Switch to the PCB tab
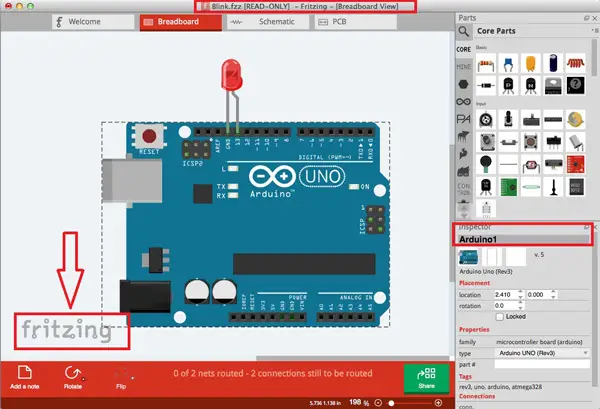Image resolution: width=600 pixels, height=409 pixels. [355, 22]
